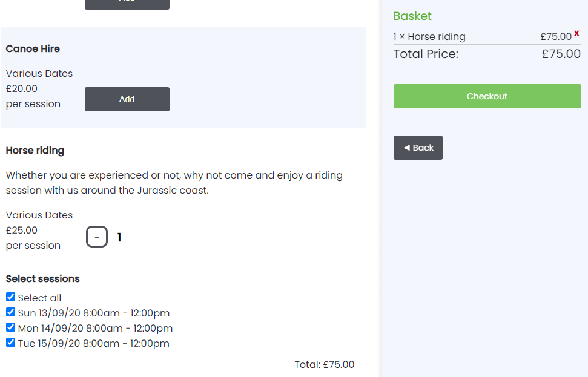Toggle the Tue 15/09/20 session checkbox
This screenshot has height=377, width=588.
click(10, 343)
